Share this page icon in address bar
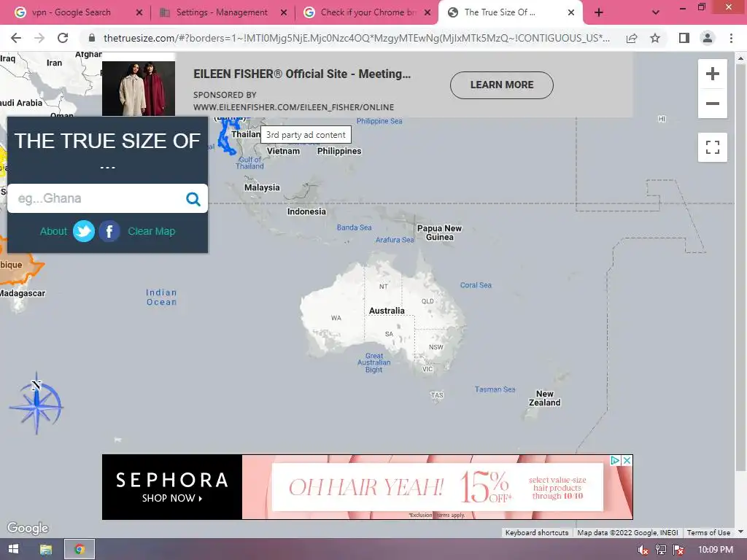 click(x=632, y=38)
